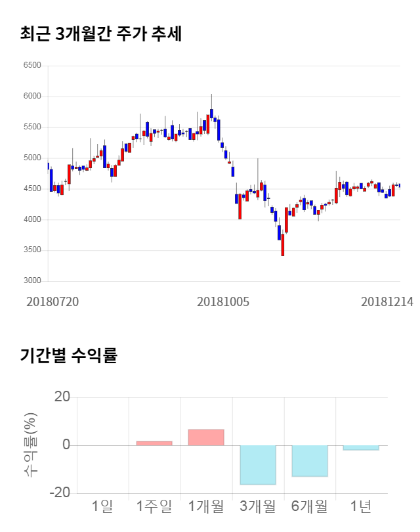Select the 1개월 axis label
The width and height of the screenshot is (420, 532).
click(x=206, y=506)
